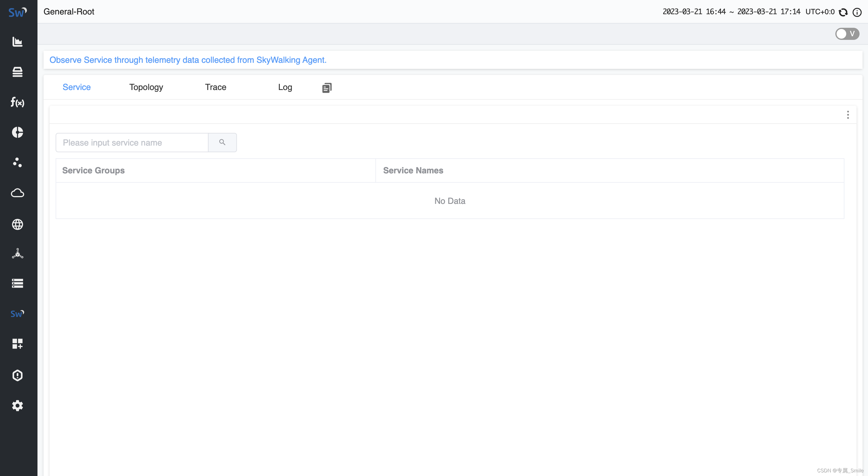Click the Self Observability Sw icon in sidebar

tap(18, 314)
